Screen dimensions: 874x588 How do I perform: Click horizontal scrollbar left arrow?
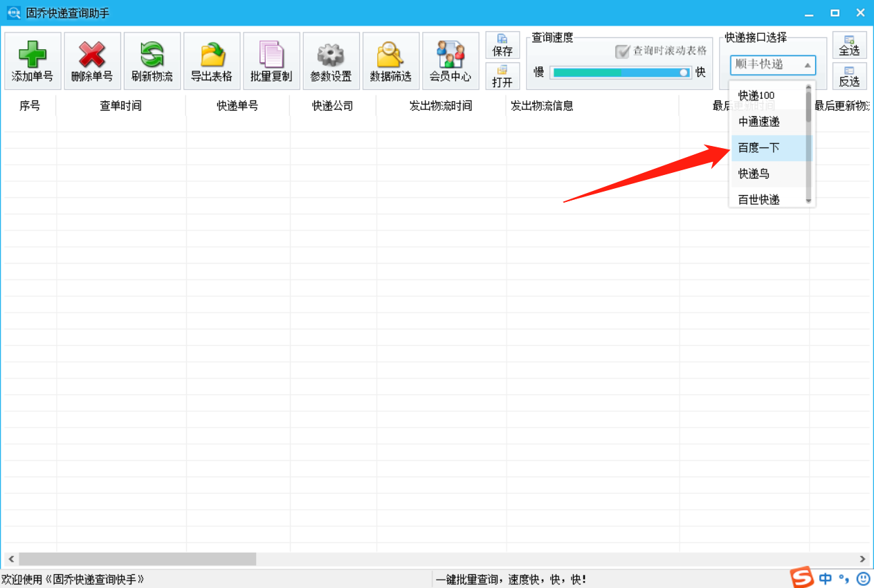point(10,558)
